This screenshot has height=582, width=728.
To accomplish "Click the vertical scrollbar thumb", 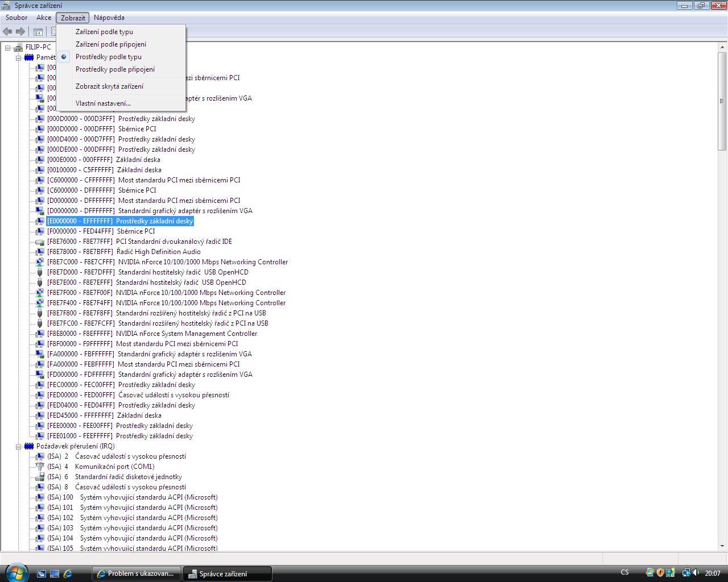I will pos(722,102).
